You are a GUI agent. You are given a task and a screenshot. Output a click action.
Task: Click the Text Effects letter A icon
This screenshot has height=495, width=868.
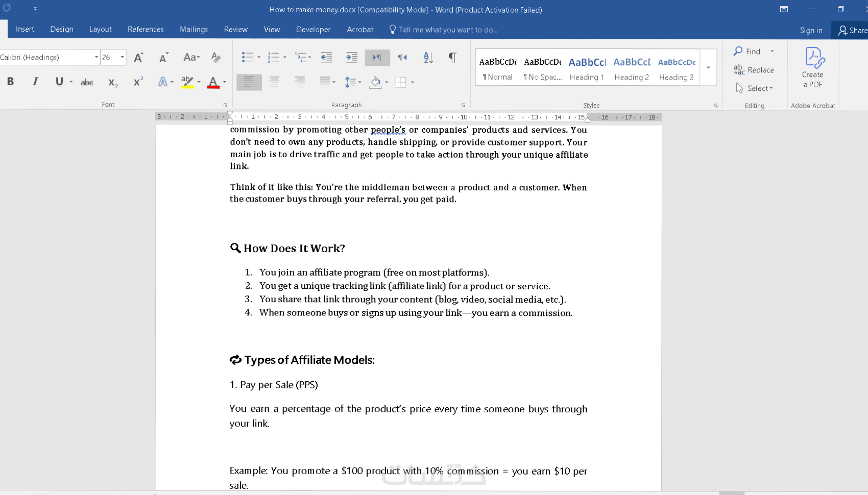[x=163, y=82]
